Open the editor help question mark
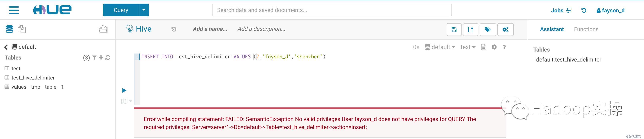The height and width of the screenshot is (139, 644). 504,47
